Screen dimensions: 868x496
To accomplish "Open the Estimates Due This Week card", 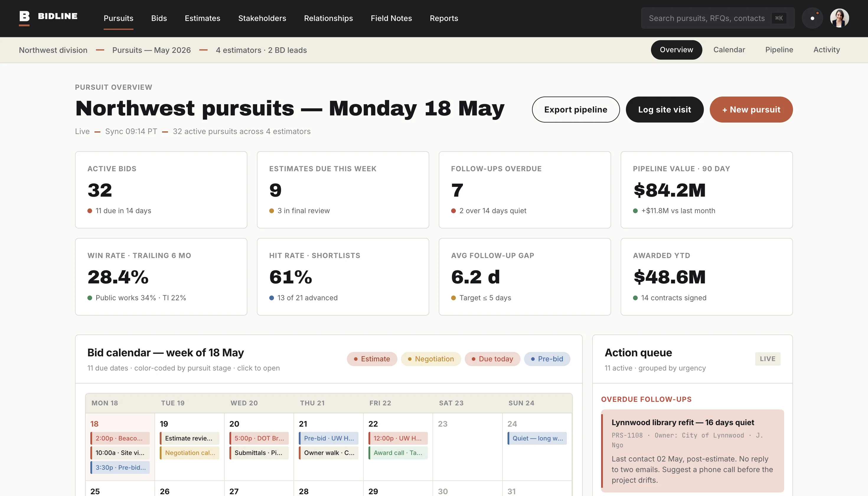I will coord(343,190).
